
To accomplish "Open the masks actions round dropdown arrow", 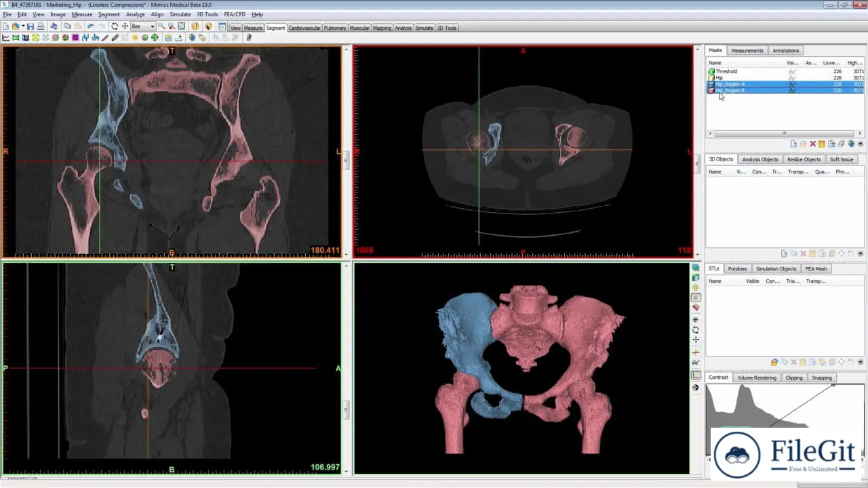I will pyautogui.click(x=861, y=144).
